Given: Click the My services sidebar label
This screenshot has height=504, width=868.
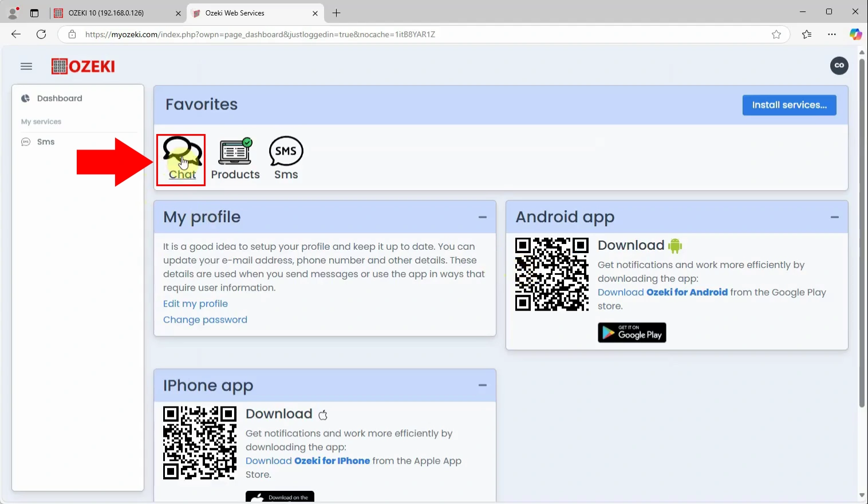Looking at the screenshot, I should coord(41,121).
